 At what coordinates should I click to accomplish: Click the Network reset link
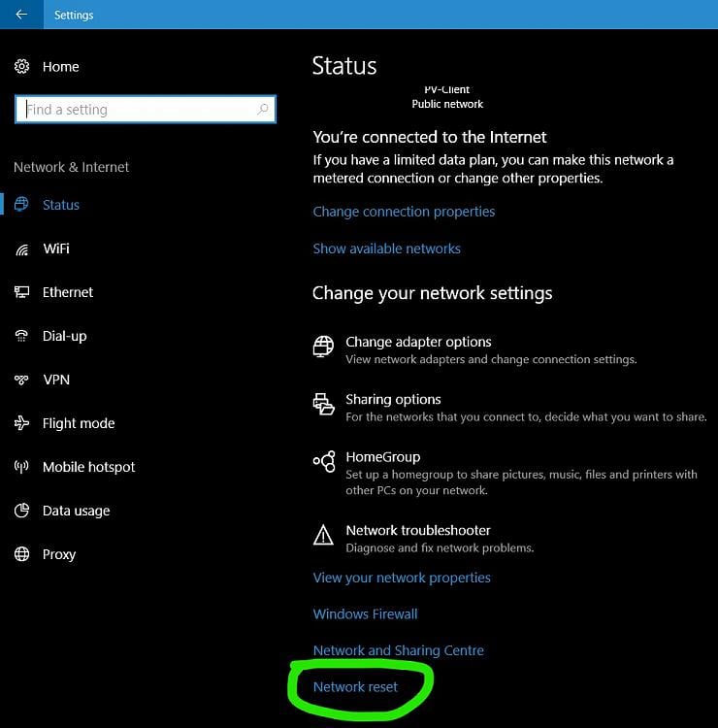[x=355, y=687]
